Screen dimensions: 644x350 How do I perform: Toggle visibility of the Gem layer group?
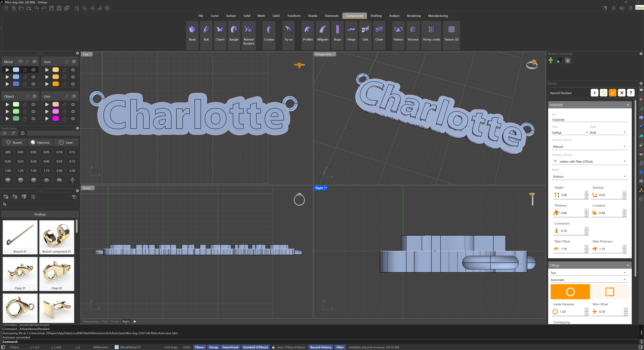pos(74,61)
